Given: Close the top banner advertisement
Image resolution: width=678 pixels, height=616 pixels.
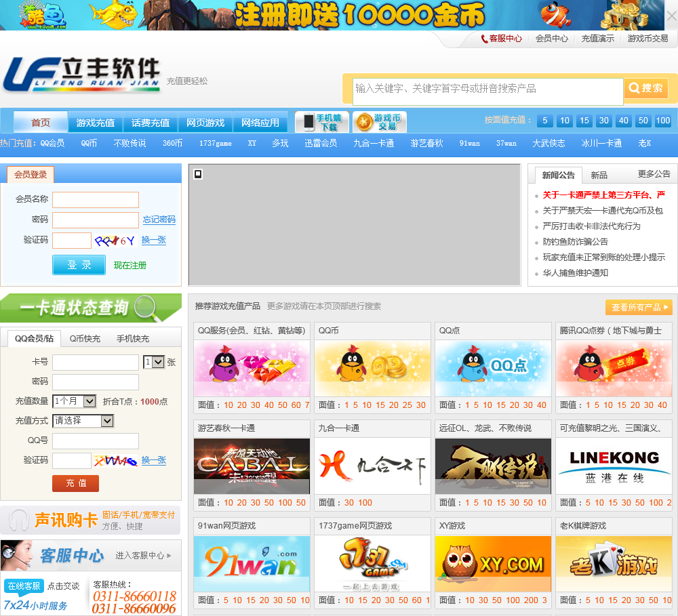Looking at the screenshot, I should tap(671, 16).
